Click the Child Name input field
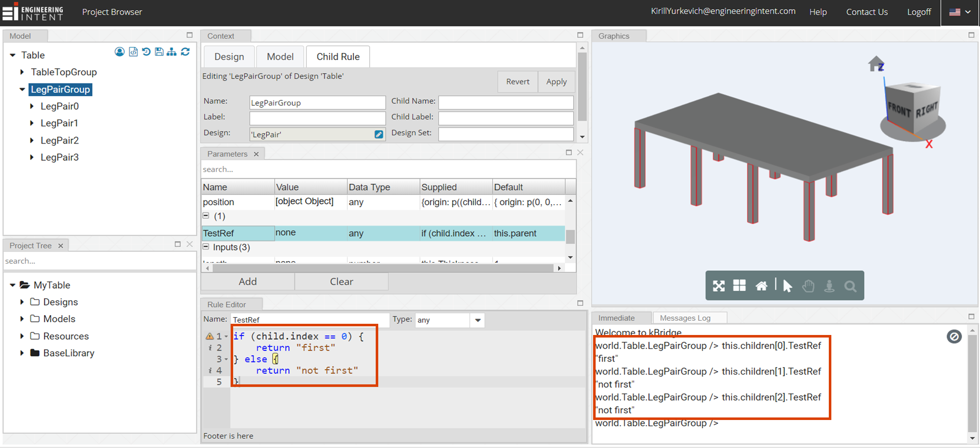 coord(506,102)
